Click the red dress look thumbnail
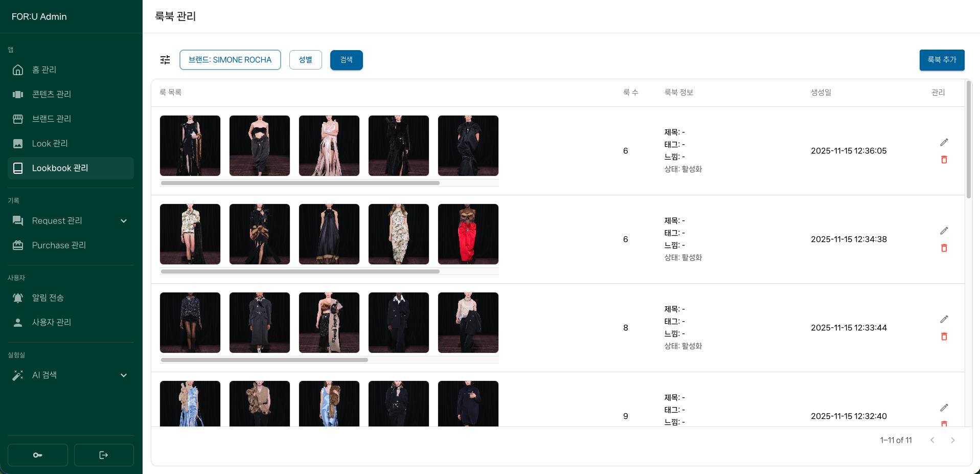 (x=468, y=234)
